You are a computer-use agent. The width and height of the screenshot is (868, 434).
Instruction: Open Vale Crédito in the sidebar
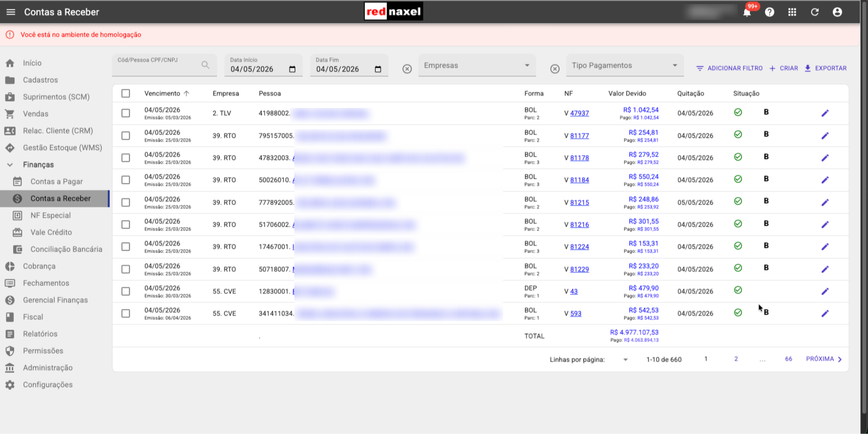coord(55,233)
